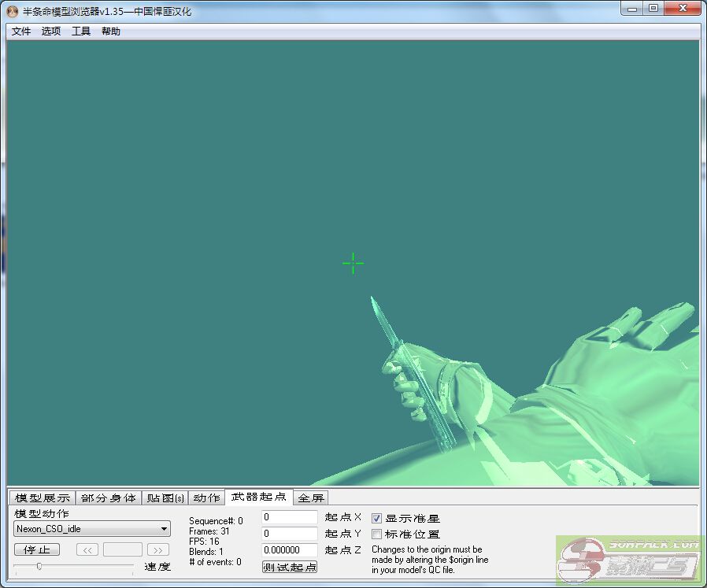Click the 速度 speed slider handle
Screen dimensions: 707x588
[39, 566]
